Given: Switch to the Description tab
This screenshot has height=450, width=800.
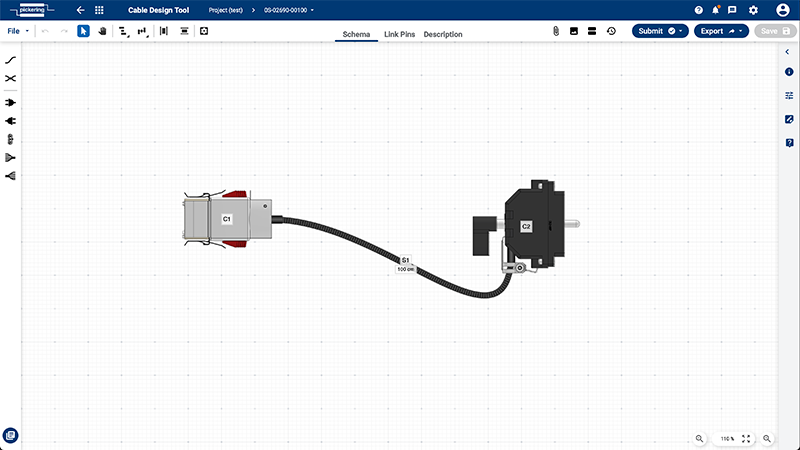Looking at the screenshot, I should (443, 34).
